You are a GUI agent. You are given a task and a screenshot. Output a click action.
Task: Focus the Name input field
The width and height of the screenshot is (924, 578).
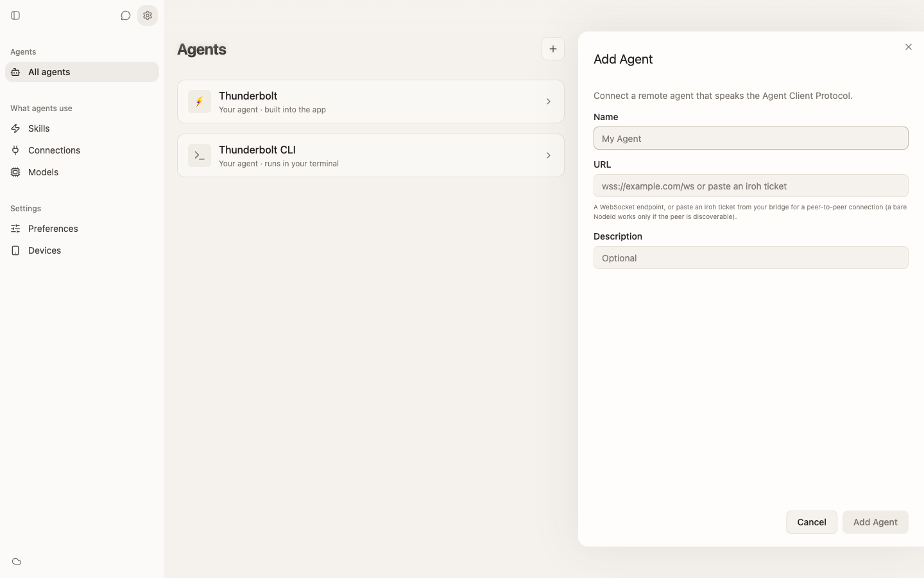(751, 138)
